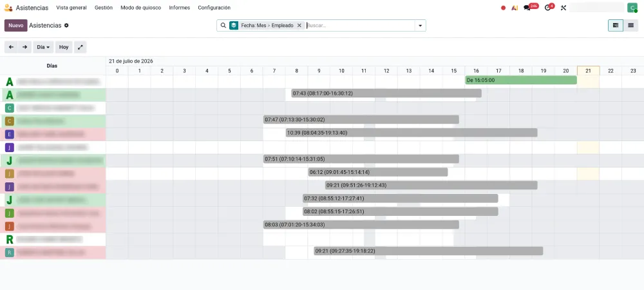Open Modo de quiosco
This screenshot has width=644, height=290.
pos(141,8)
